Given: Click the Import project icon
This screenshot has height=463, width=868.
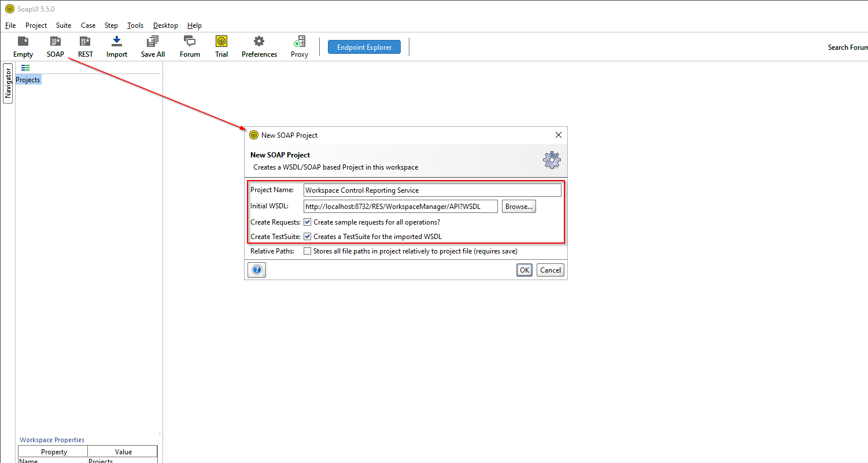Looking at the screenshot, I should [x=116, y=46].
